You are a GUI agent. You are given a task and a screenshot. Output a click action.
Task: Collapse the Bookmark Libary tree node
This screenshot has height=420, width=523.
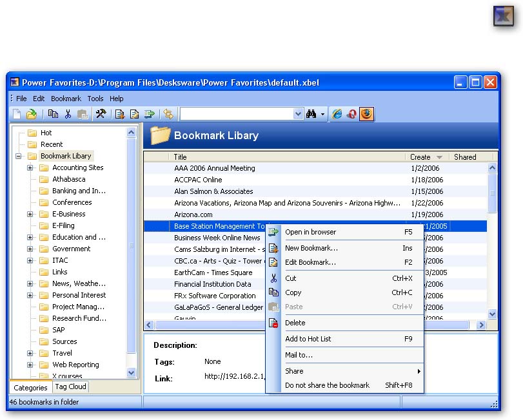click(19, 156)
